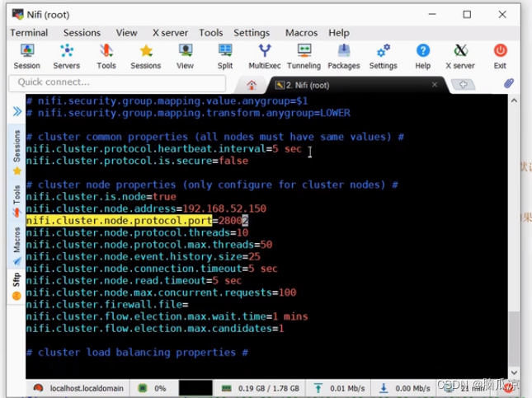The height and width of the screenshot is (398, 532).
Task: Click nifi.cluster.node.address=192.168.52.150 line
Action: 146,208
